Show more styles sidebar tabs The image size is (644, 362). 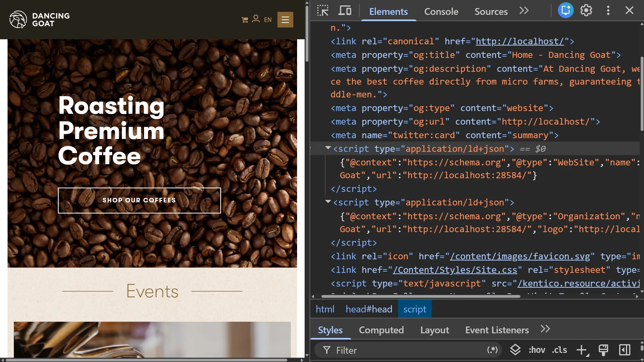pos(545,329)
